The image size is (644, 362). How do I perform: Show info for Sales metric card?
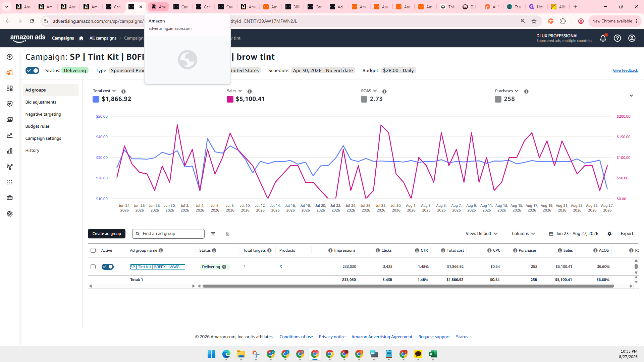point(250,92)
